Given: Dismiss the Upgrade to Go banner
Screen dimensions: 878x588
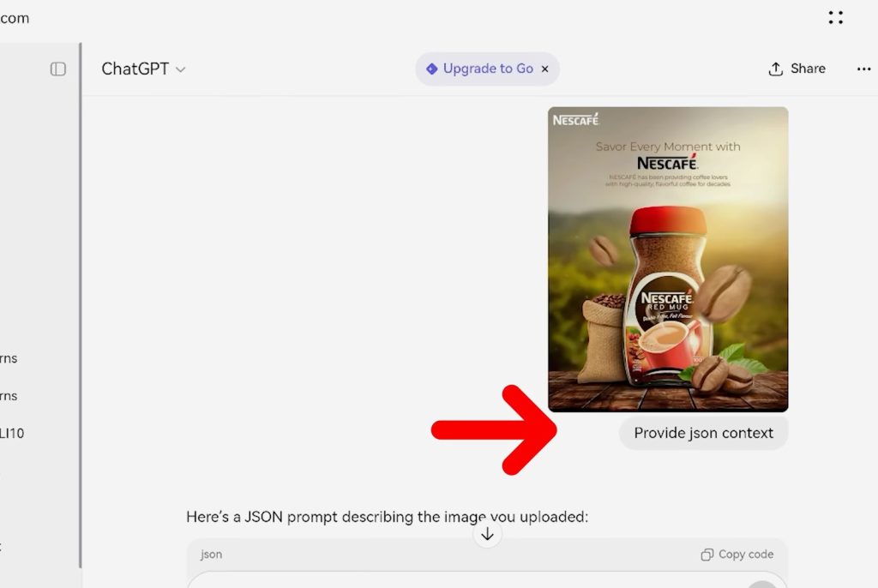Looking at the screenshot, I should point(545,68).
